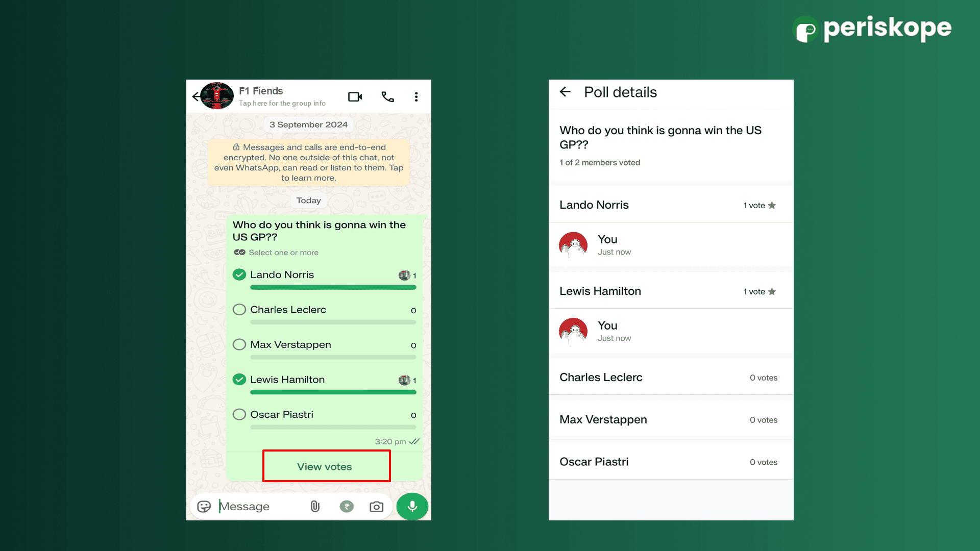Screen dimensions: 980x551
Task: Attach a file with the paperclip icon
Action: coord(315,506)
